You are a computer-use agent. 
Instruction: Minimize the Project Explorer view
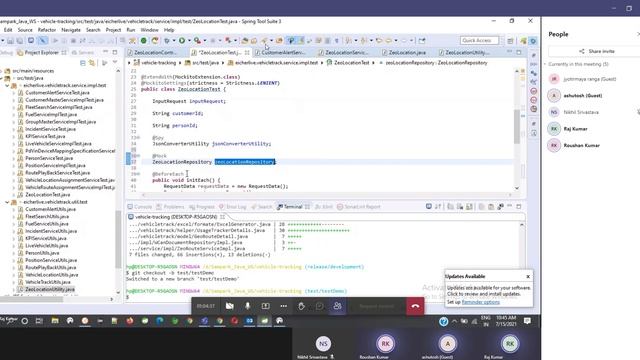(105, 52)
